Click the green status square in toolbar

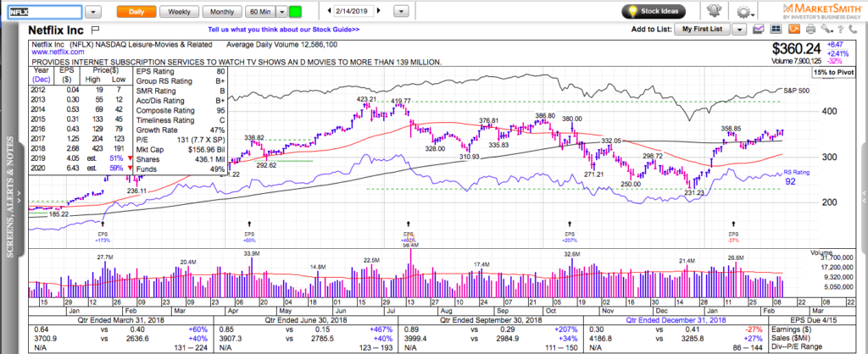(x=296, y=12)
